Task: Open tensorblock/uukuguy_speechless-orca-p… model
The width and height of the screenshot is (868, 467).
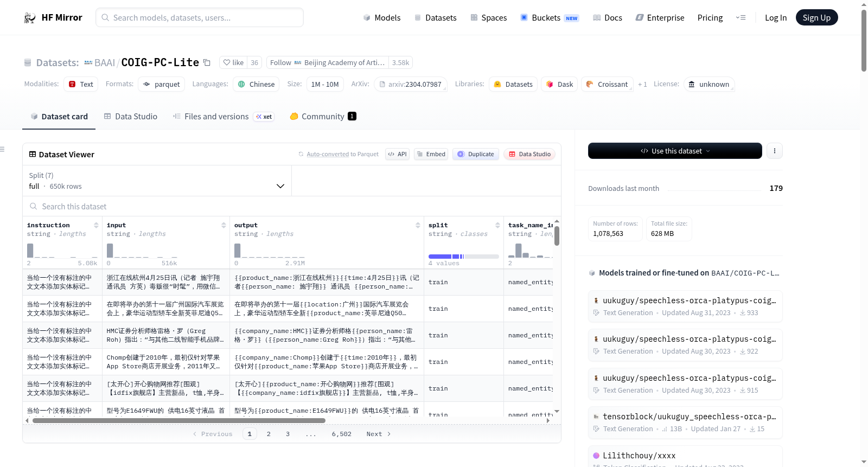Action: [685, 422]
